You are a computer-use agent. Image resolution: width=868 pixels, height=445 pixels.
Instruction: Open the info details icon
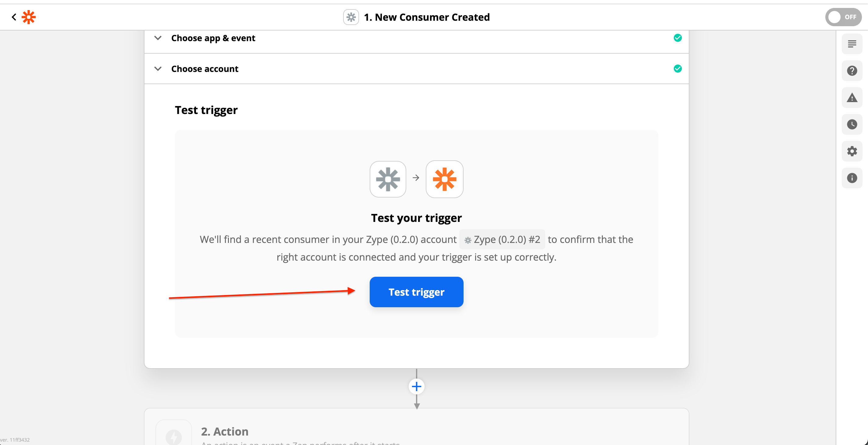coord(852,178)
